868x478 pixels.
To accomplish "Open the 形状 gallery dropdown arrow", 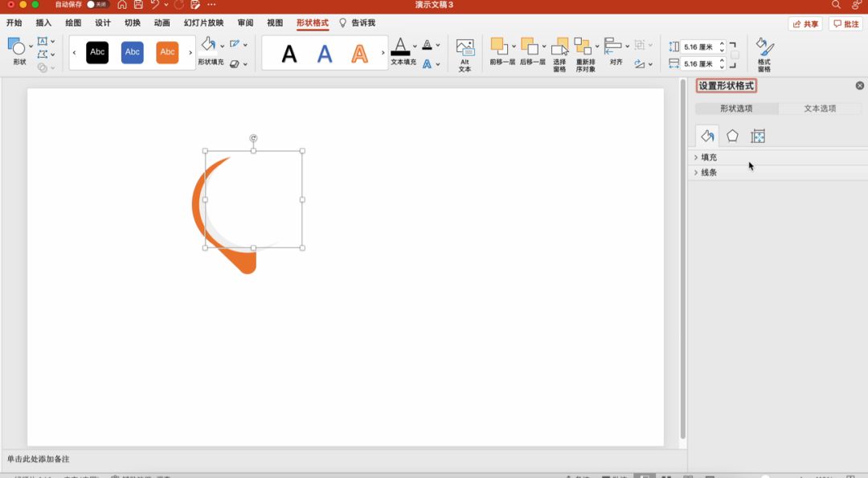I will [31, 47].
